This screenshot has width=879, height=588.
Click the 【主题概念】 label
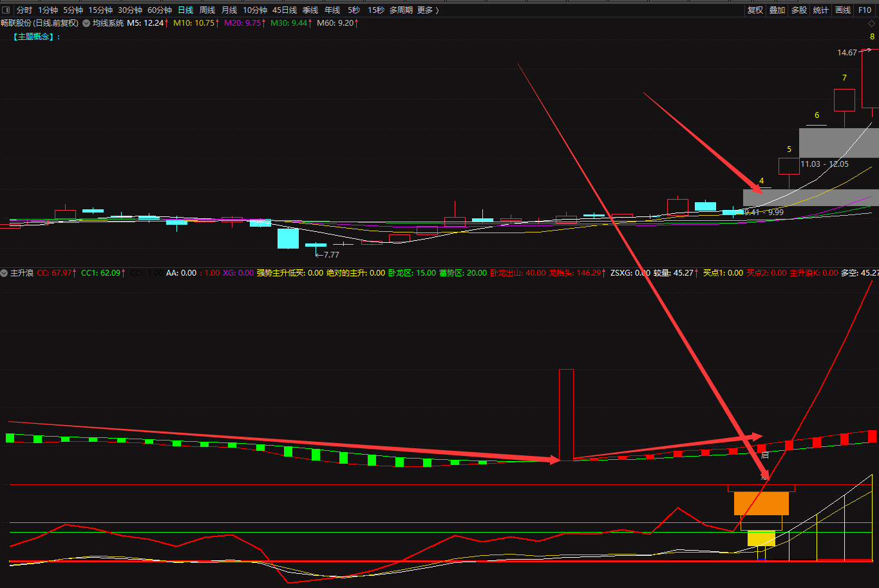tap(37, 37)
